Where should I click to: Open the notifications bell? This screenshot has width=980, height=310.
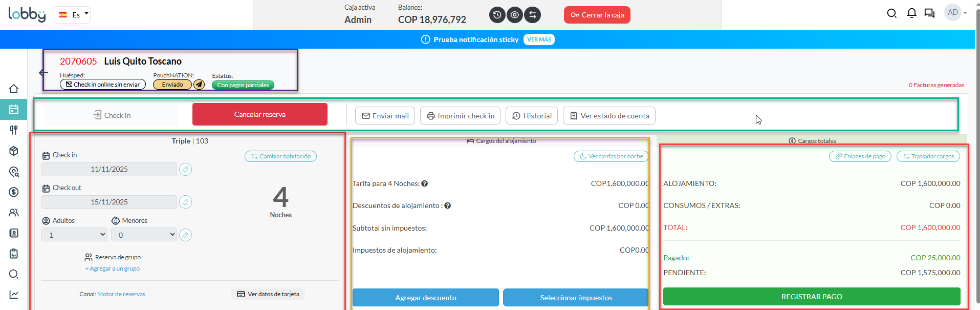pyautogui.click(x=911, y=13)
